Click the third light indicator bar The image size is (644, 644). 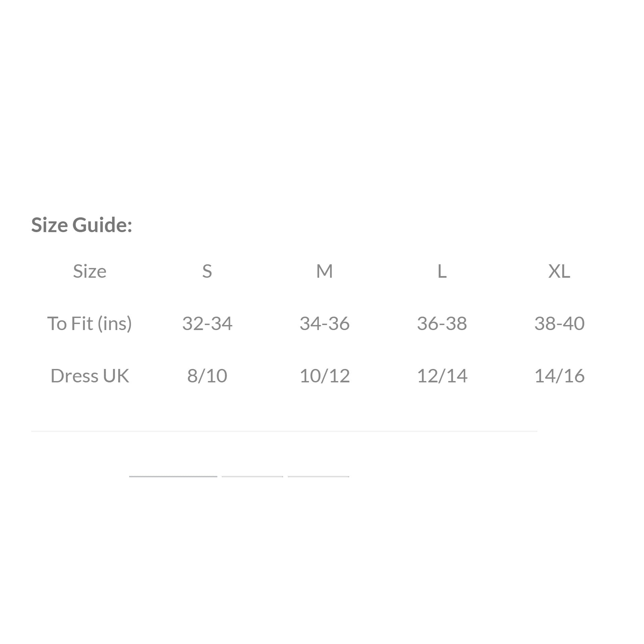pos(318,476)
